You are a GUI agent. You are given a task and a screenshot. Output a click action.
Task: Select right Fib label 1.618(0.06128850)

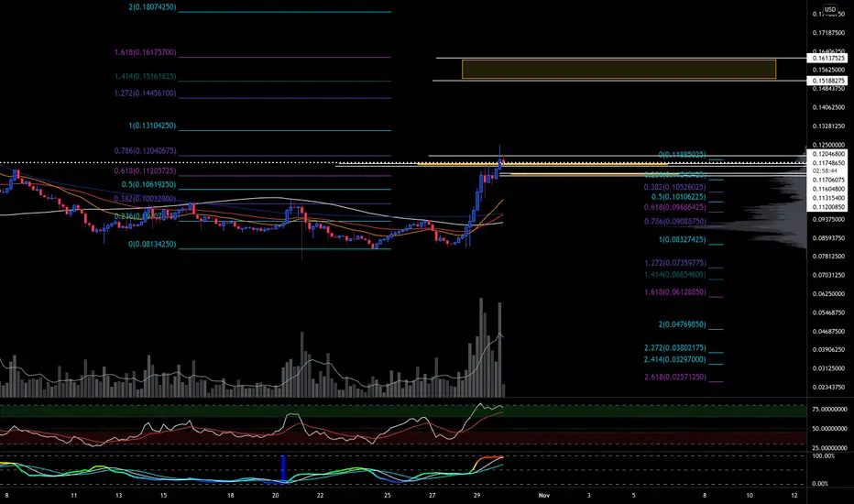(x=674, y=292)
